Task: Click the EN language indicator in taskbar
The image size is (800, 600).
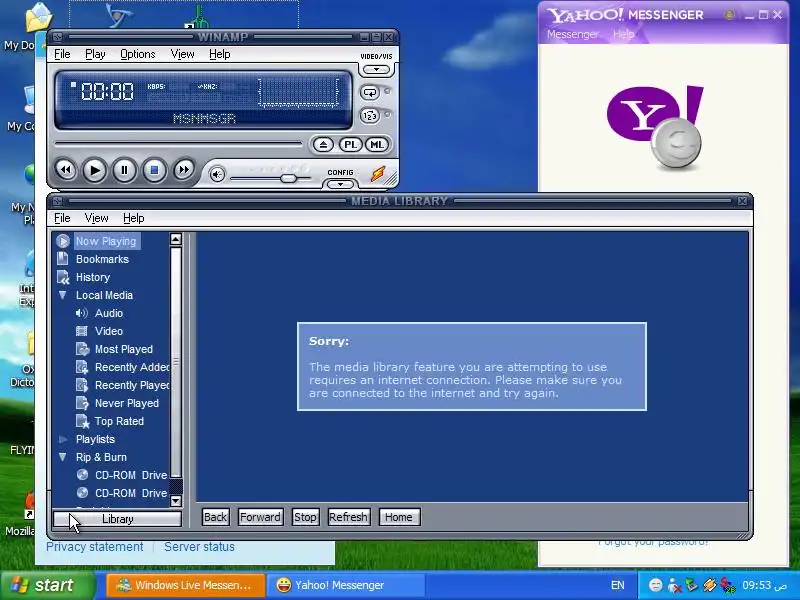Action: point(617,586)
